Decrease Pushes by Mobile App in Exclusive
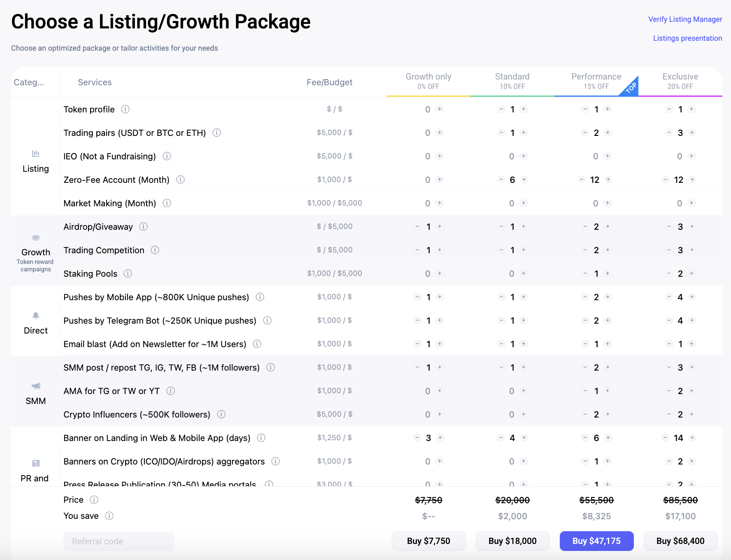 tap(669, 297)
